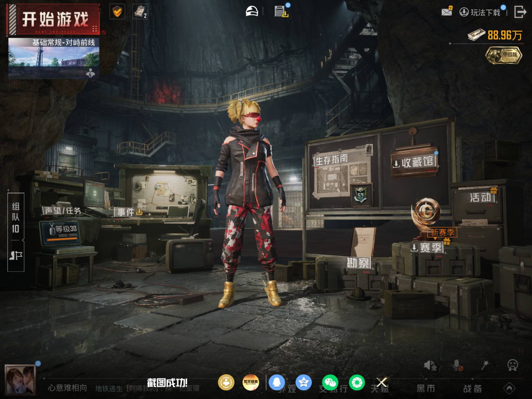Switch to the 黑市 black market tab
This screenshot has height=399, width=532.
pyautogui.click(x=426, y=388)
